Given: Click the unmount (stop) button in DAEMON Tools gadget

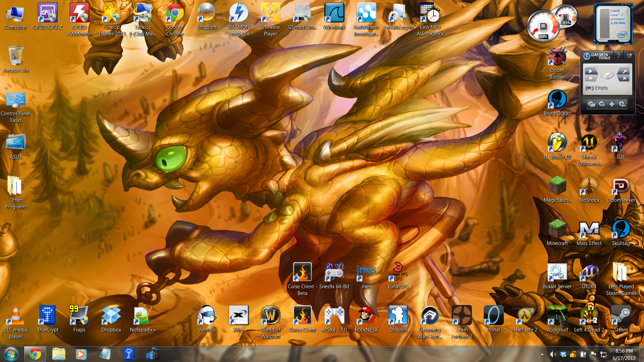Looking at the screenshot, I should click(591, 78).
